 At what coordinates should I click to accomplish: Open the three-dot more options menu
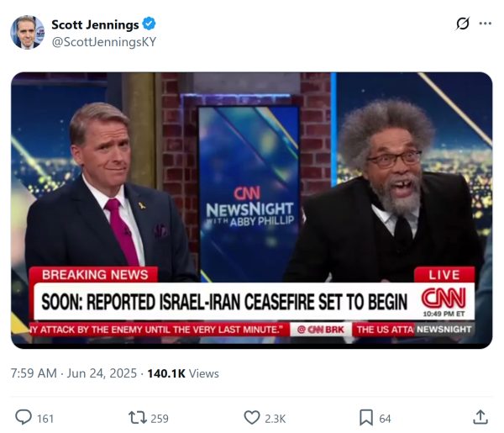click(x=485, y=24)
